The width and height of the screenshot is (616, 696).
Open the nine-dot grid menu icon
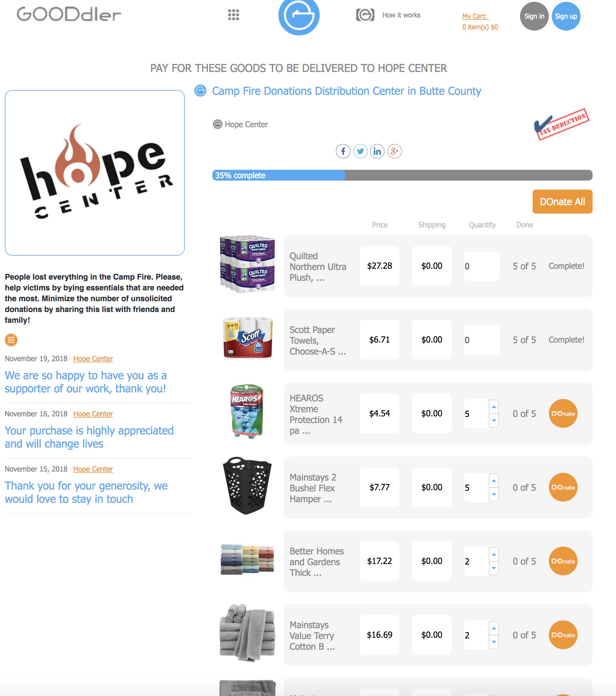pyautogui.click(x=233, y=15)
